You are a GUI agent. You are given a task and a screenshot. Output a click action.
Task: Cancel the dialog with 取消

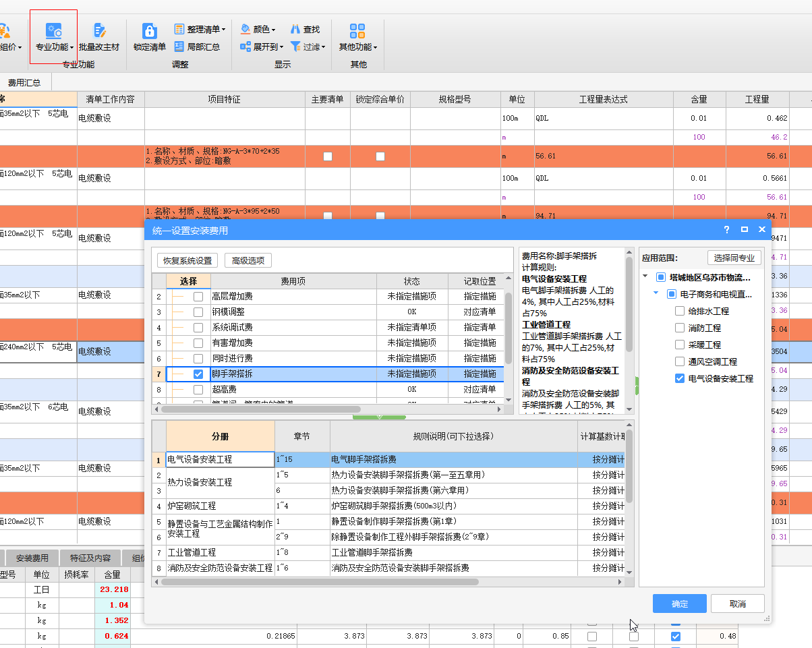tap(738, 603)
